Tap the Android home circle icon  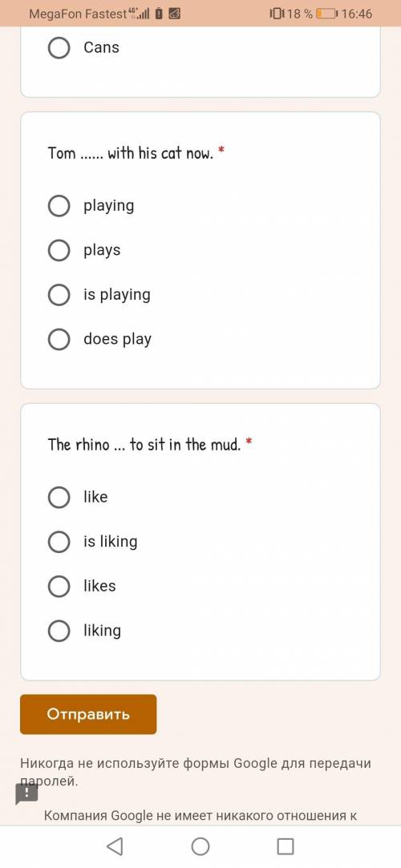click(x=200, y=846)
